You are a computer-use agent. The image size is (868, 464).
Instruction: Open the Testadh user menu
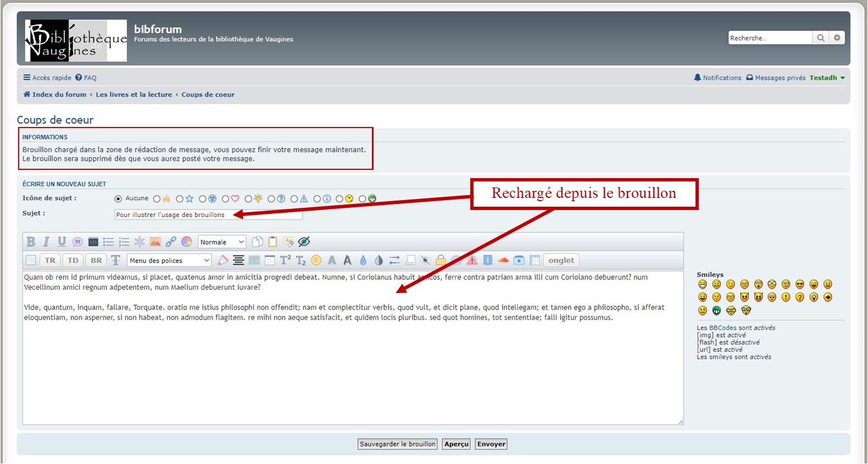(826, 78)
